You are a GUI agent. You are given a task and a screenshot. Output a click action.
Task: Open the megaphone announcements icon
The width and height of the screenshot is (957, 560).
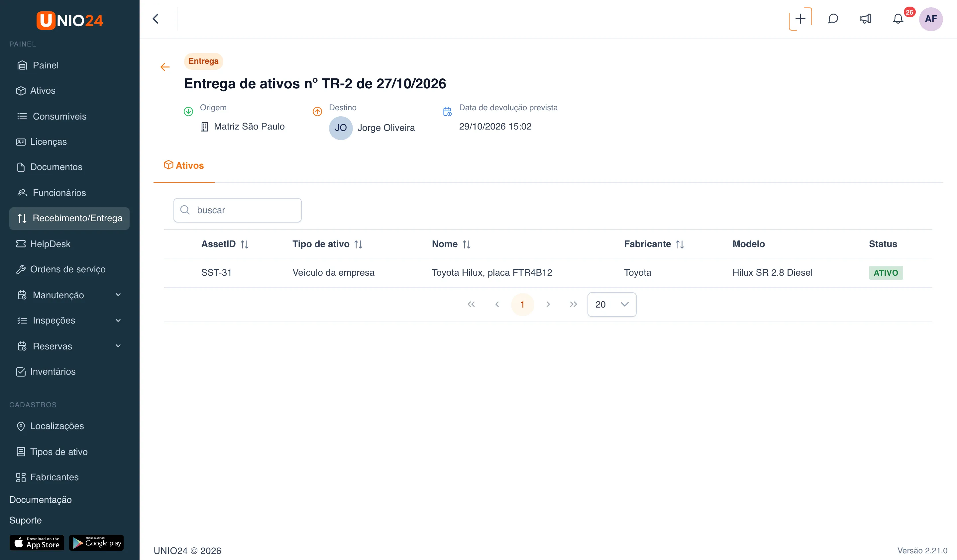pos(866,19)
